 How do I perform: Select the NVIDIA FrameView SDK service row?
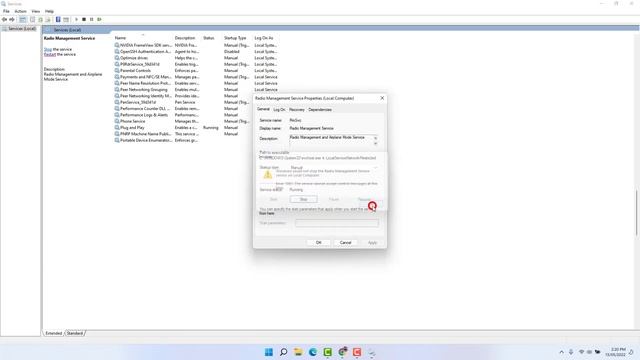[x=196, y=45]
